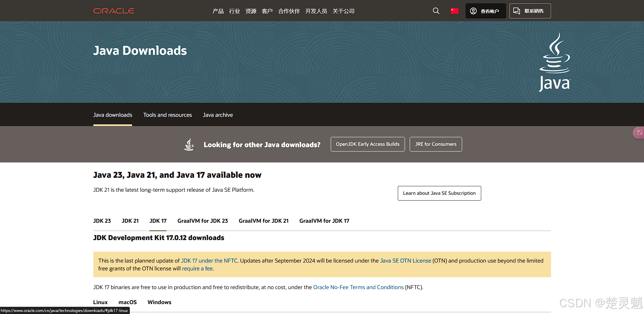Open Oracle No-Fee Terms and Conditions link
The height and width of the screenshot is (314, 644).
[358, 287]
